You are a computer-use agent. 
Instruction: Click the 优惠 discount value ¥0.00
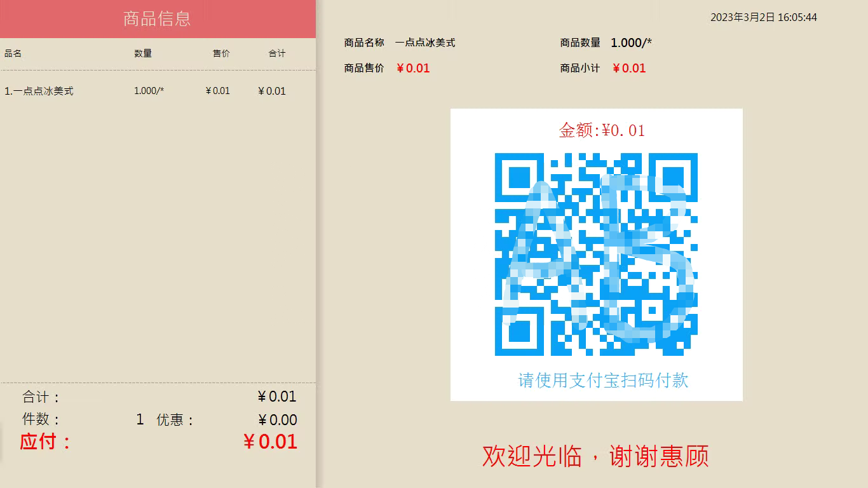[x=278, y=420]
